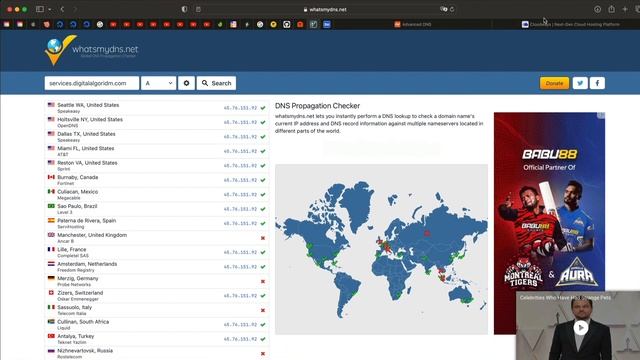Viewport: 640px width, 360px height.
Task: Open the privacy report shield icon
Action: [184, 9]
